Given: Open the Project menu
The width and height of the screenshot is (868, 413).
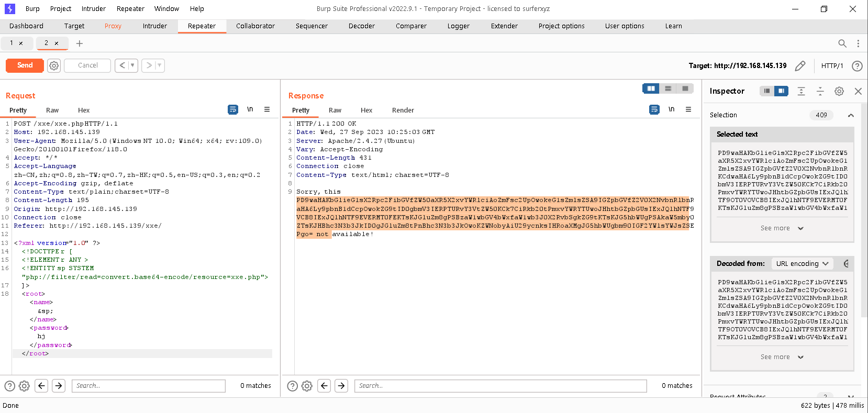Looking at the screenshot, I should (61, 9).
